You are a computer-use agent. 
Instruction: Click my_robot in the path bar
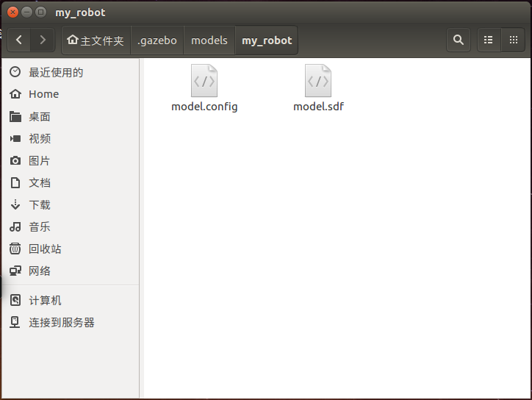[267, 40]
